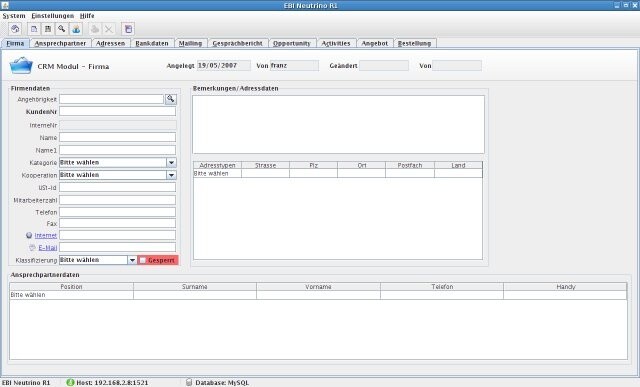Screen dimensions: 640x387
Task: Click the Handy column header
Action: (565, 287)
